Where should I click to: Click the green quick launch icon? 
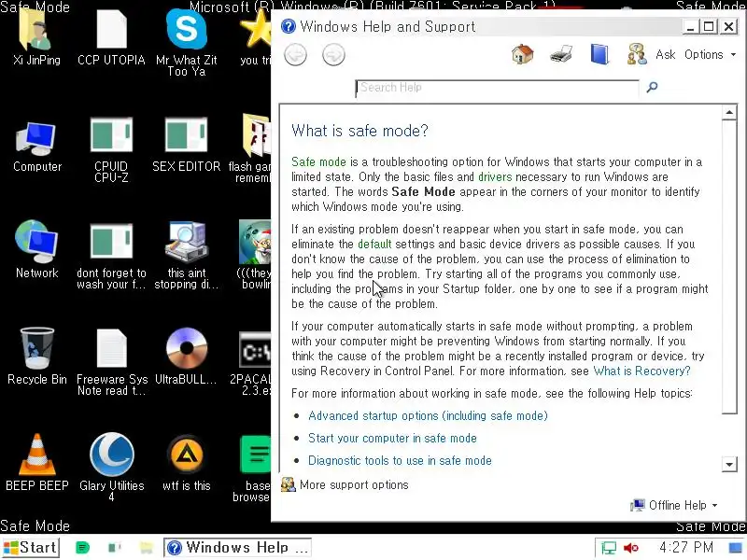(x=82, y=548)
